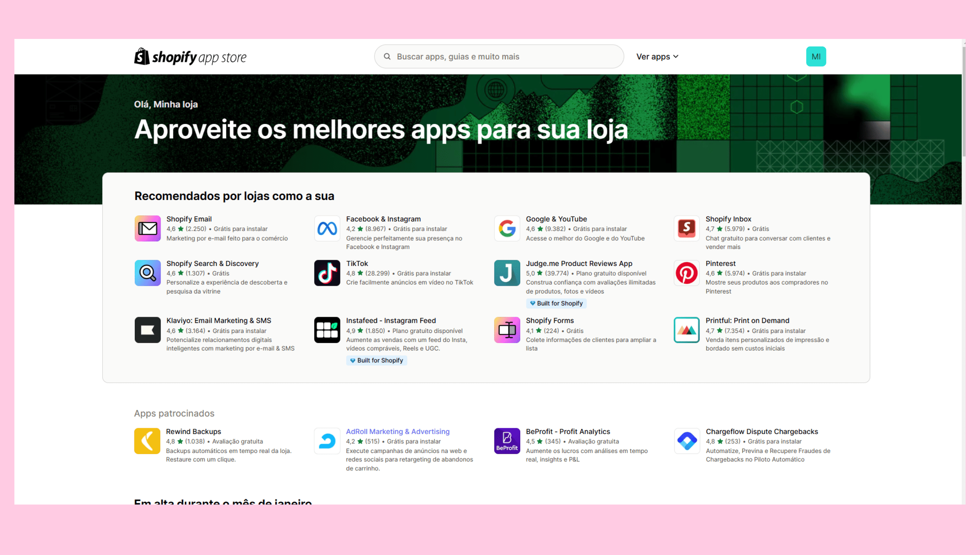
Task: Open Klaviyo: Email Marketing & SMS title
Action: click(219, 321)
